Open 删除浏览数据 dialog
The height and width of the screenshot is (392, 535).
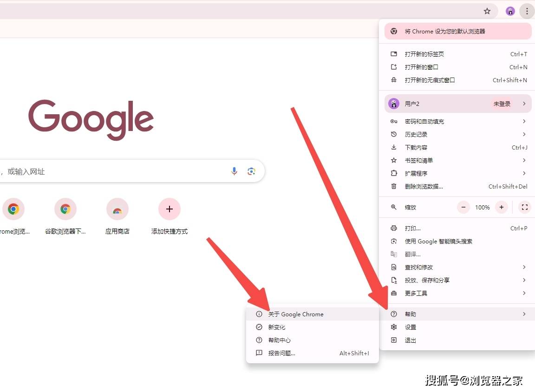click(458, 186)
